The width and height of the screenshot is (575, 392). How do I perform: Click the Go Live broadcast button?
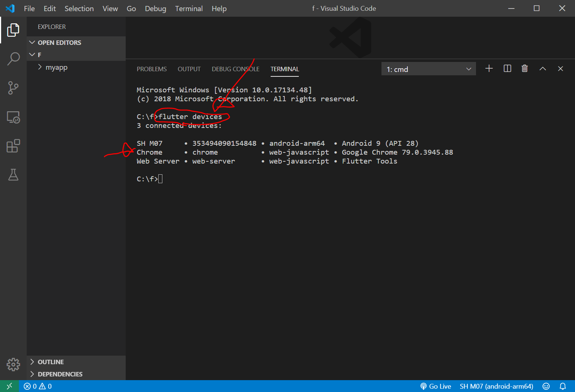click(436, 386)
